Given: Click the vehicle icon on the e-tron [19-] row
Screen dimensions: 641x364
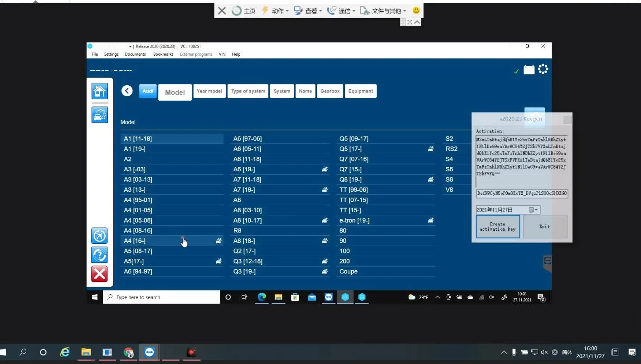Looking at the screenshot, I should click(431, 220).
